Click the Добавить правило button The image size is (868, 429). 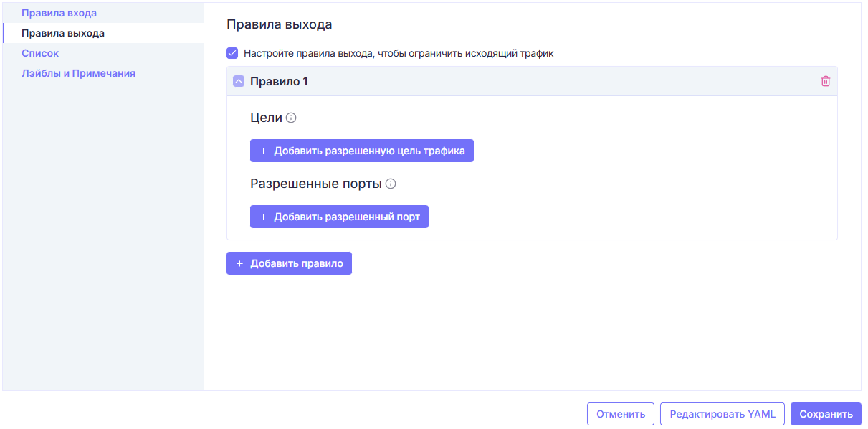[x=289, y=263]
